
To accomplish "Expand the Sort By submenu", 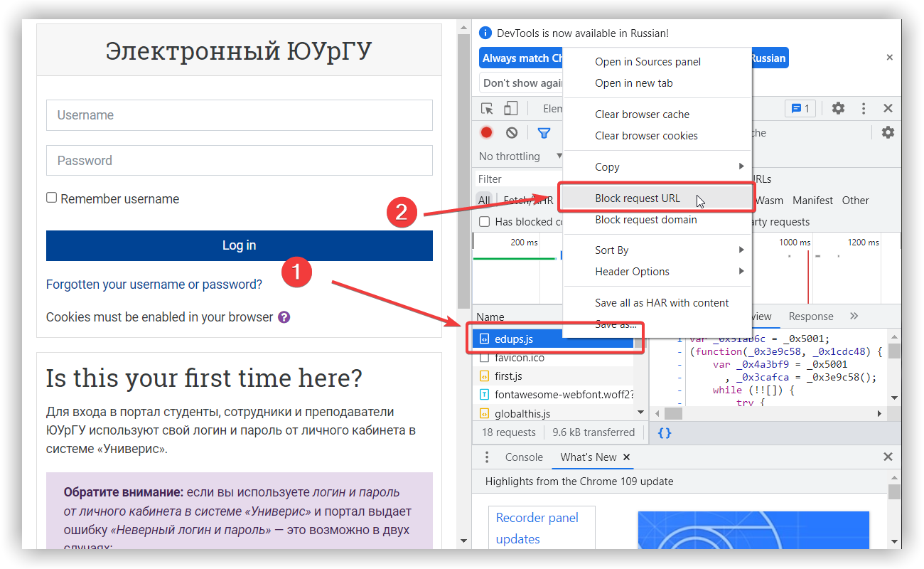I will click(x=657, y=250).
